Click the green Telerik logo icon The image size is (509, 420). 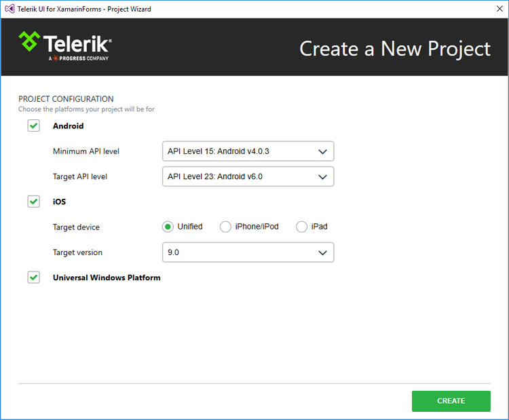(x=29, y=41)
